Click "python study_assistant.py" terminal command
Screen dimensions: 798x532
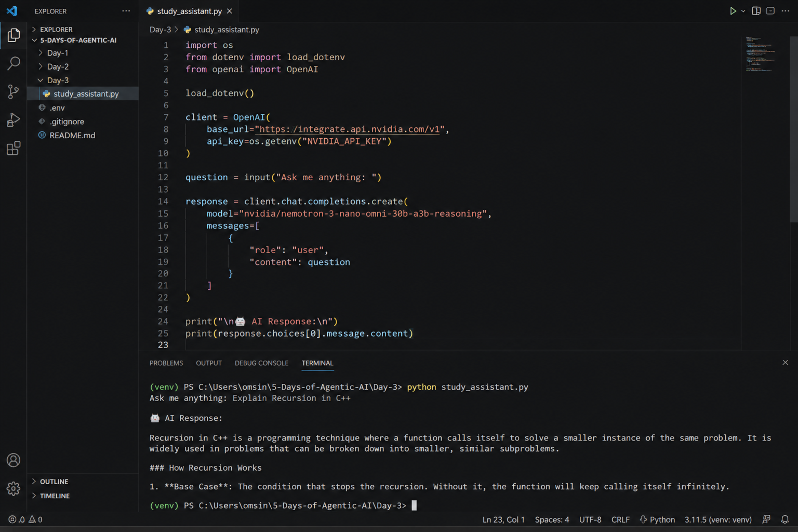tap(468, 387)
